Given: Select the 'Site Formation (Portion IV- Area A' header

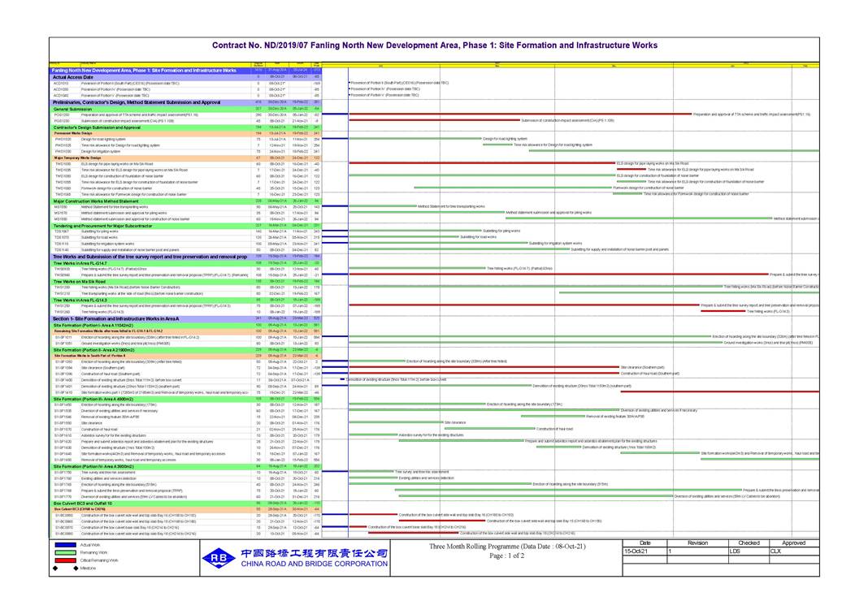Looking at the screenshot, I should [185, 466].
